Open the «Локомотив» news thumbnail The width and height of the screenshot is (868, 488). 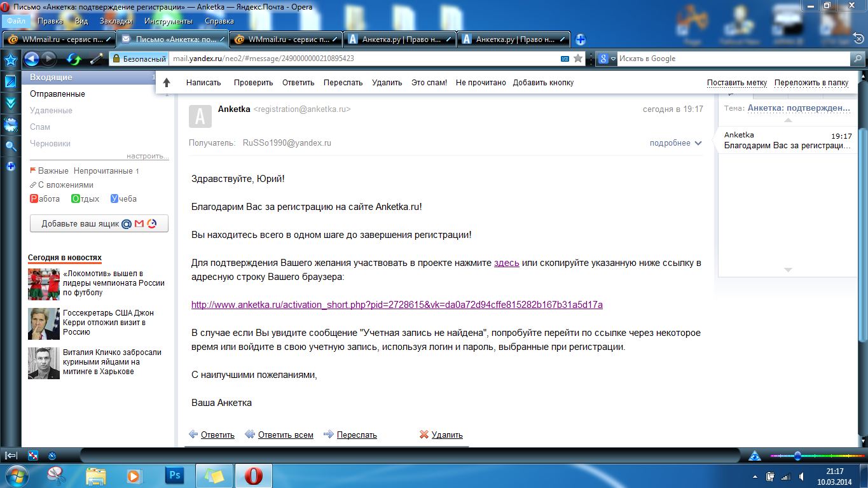[44, 284]
